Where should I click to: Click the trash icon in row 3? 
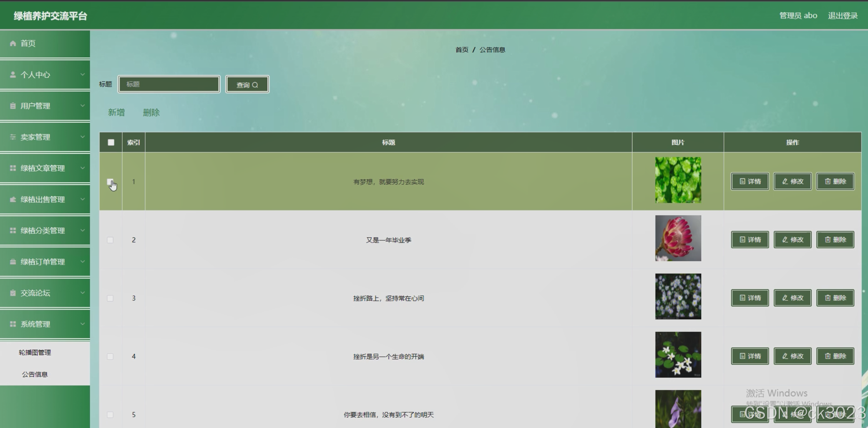pyautogui.click(x=828, y=298)
